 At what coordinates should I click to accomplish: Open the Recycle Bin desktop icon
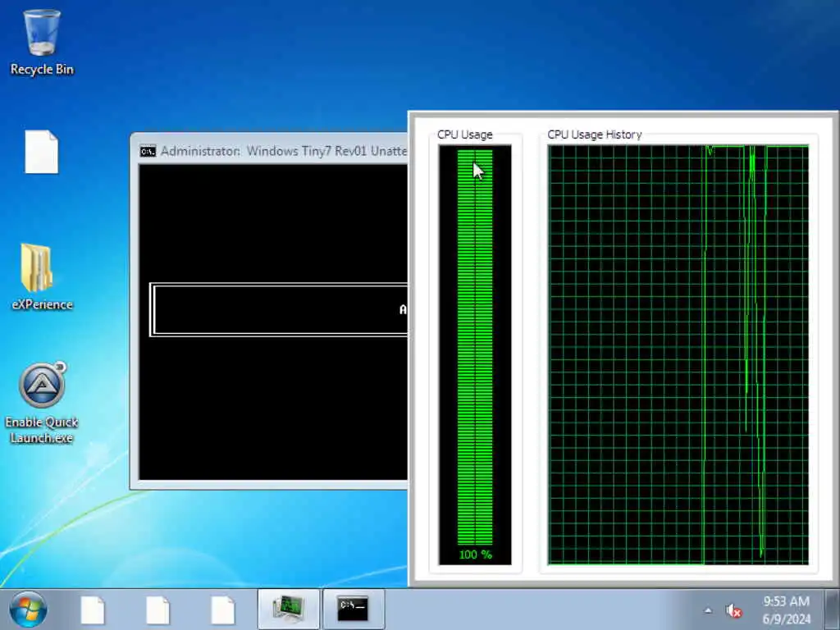click(x=42, y=43)
